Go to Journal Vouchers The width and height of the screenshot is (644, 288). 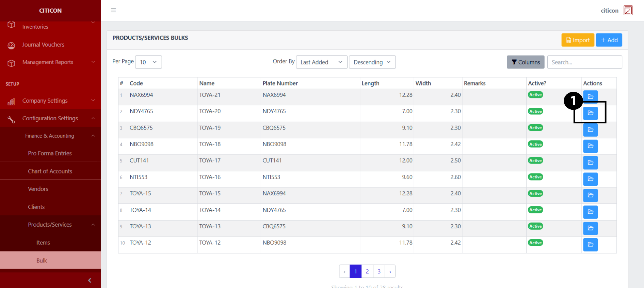[43, 45]
